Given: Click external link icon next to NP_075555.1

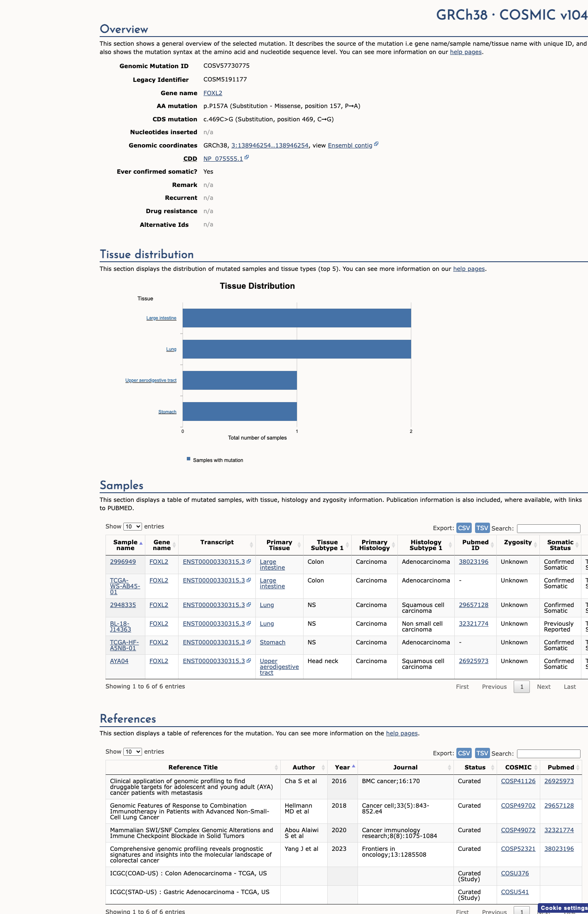Looking at the screenshot, I should click(247, 157).
